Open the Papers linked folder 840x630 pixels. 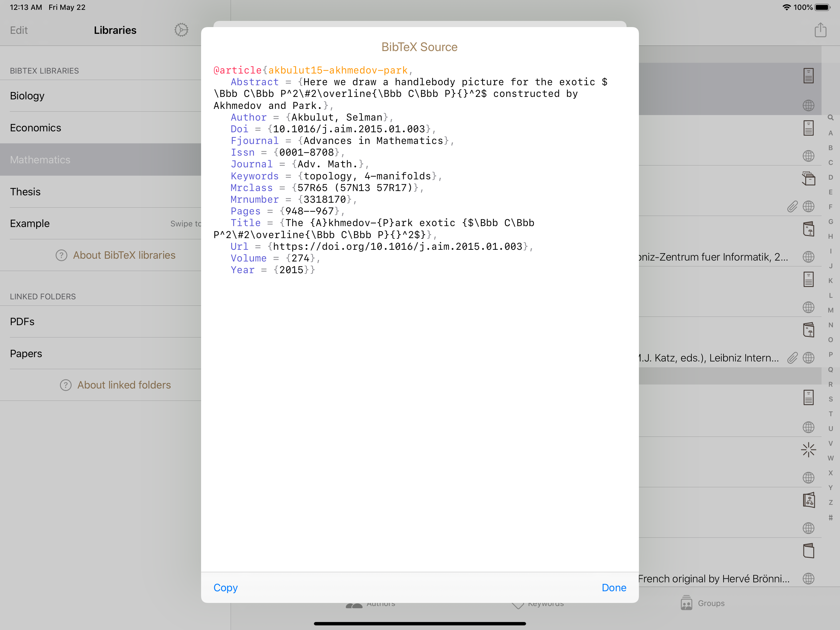26,353
